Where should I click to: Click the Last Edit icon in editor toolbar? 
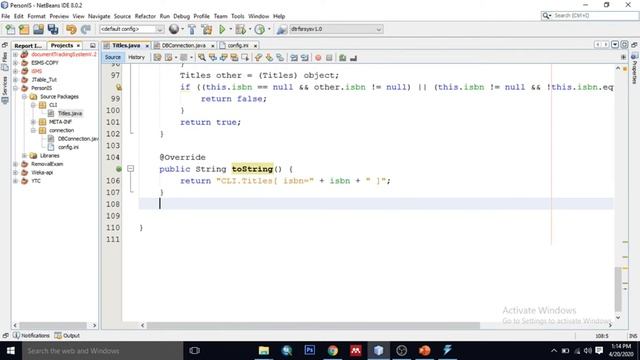[x=158, y=58]
